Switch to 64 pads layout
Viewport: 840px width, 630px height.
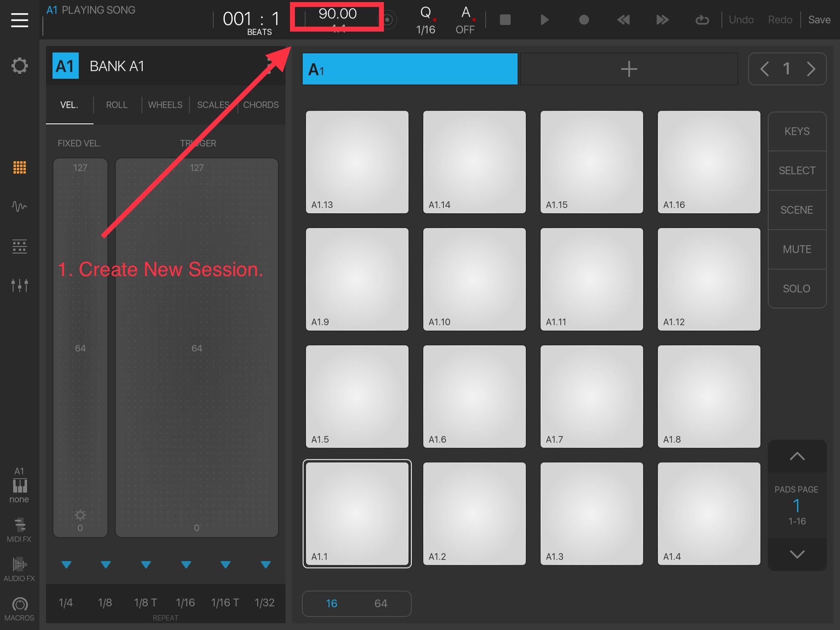(x=381, y=603)
